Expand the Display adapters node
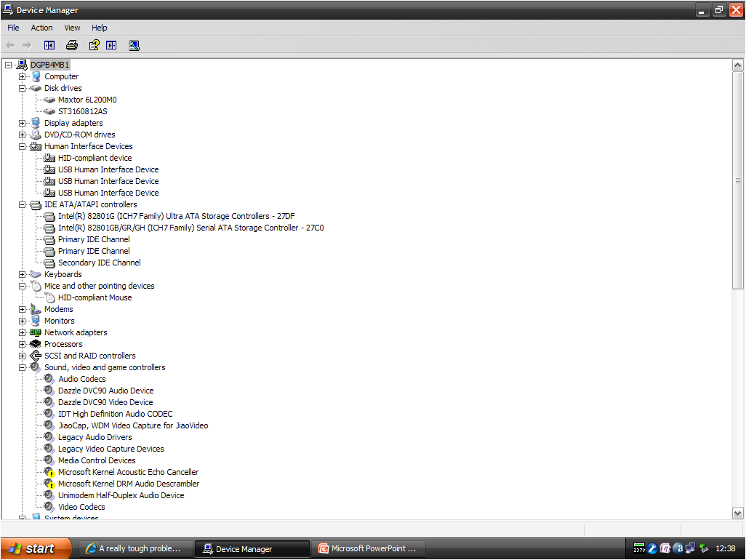 pyautogui.click(x=22, y=123)
